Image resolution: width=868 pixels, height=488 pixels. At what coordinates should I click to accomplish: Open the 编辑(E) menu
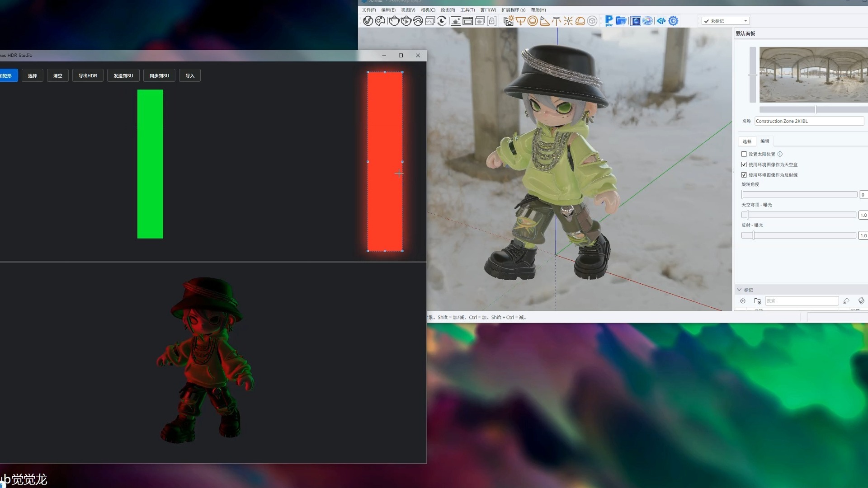(x=388, y=10)
